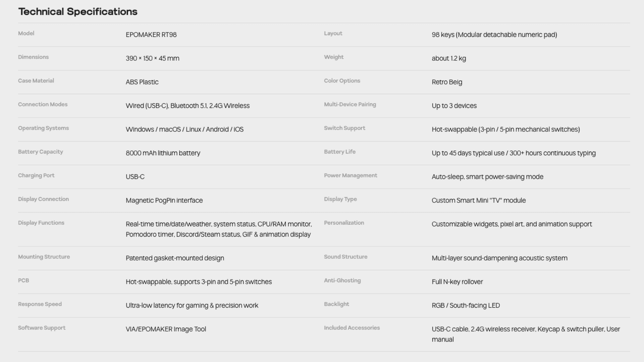Click the Magnetic PogPin interface value
Image resolution: width=644 pixels, height=362 pixels.
click(x=164, y=200)
